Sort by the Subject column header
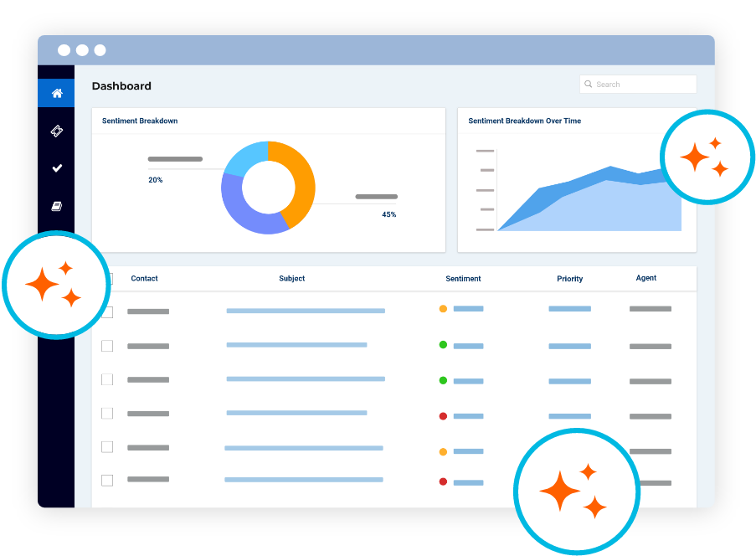756x556 pixels. (x=292, y=279)
